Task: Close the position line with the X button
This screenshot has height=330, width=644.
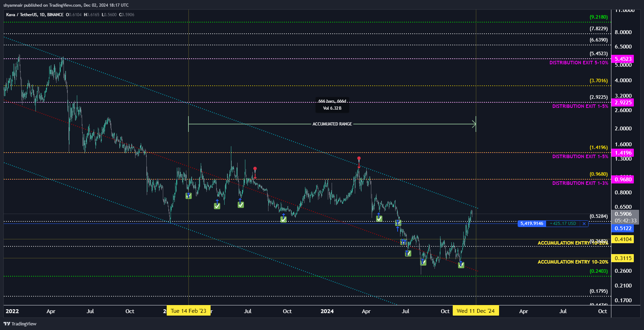Action: tap(584, 224)
